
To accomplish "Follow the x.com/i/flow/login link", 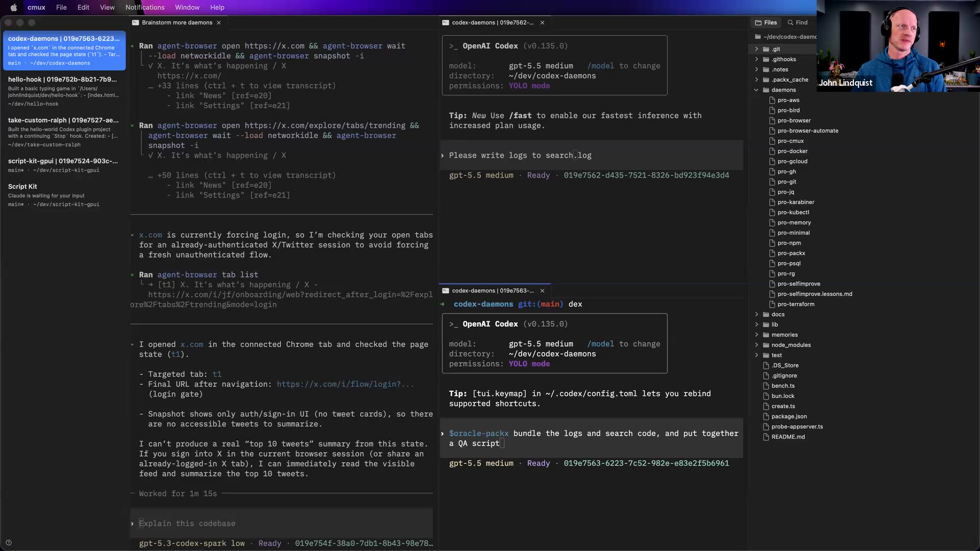I will point(345,384).
